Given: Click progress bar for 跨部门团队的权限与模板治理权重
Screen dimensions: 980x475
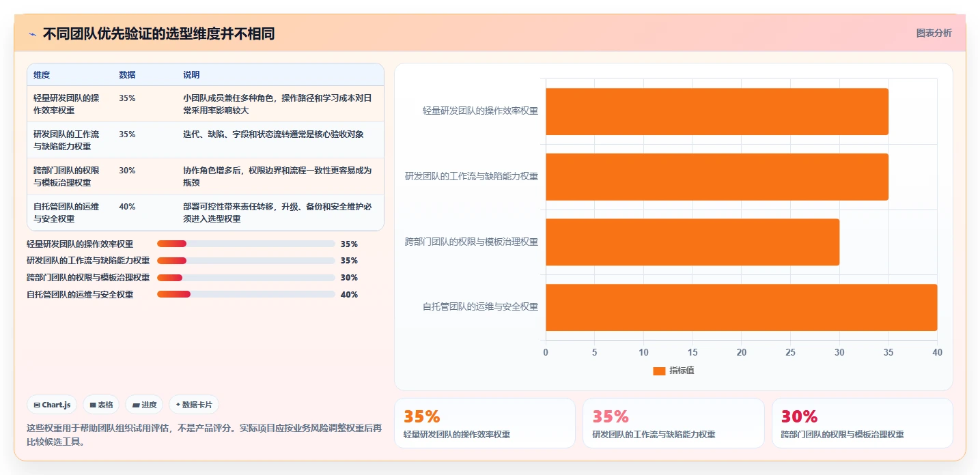Looking at the screenshot, I should point(246,278).
